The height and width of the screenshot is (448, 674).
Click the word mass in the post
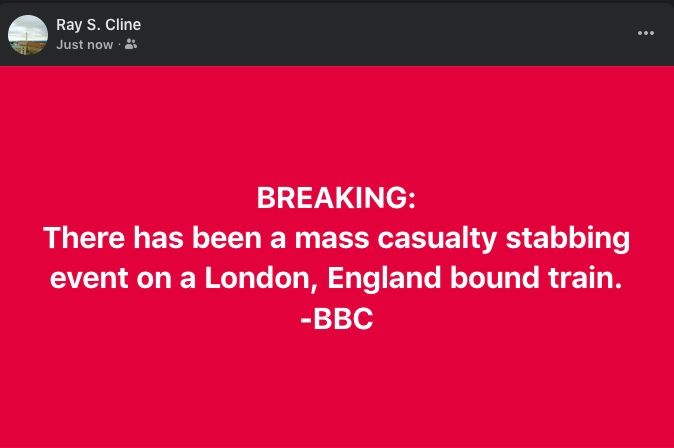click(332, 239)
